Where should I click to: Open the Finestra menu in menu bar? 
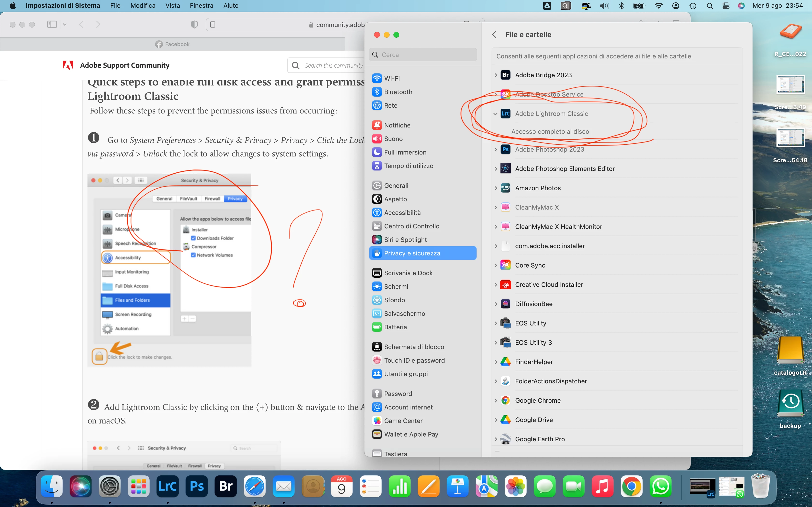(201, 6)
